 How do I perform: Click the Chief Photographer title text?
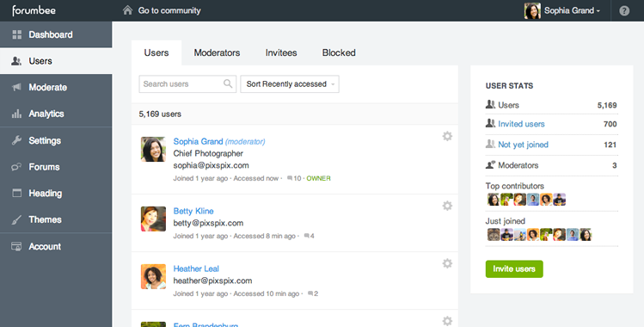208,153
